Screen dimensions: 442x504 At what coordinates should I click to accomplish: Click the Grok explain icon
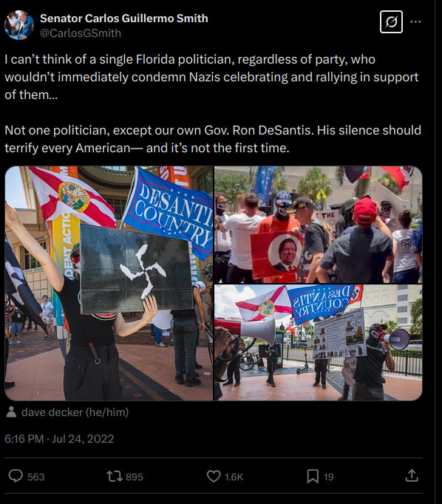coord(391,22)
